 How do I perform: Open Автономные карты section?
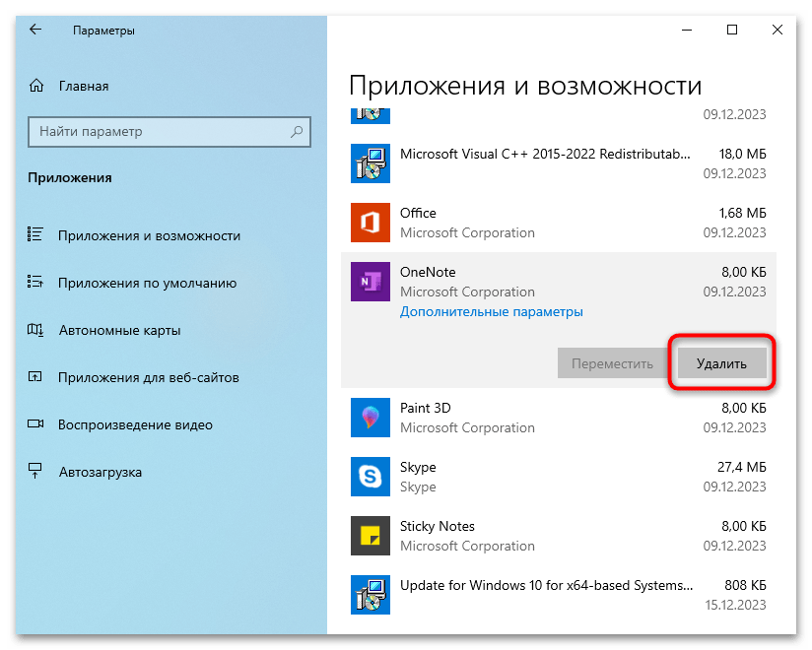click(119, 330)
